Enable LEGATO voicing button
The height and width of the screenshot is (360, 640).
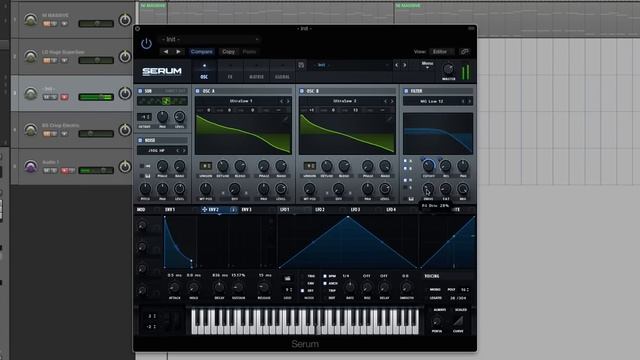pyautogui.click(x=435, y=298)
